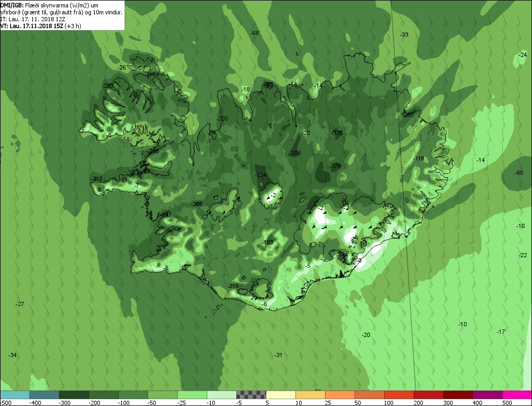Select the -100 to -50 green legend swatch

(133, 395)
